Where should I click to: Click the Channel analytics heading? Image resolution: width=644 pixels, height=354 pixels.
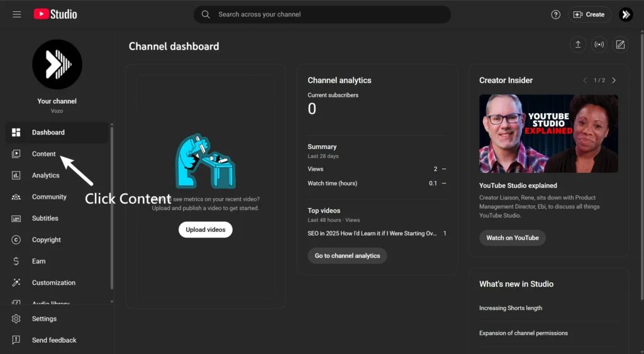[x=339, y=80]
